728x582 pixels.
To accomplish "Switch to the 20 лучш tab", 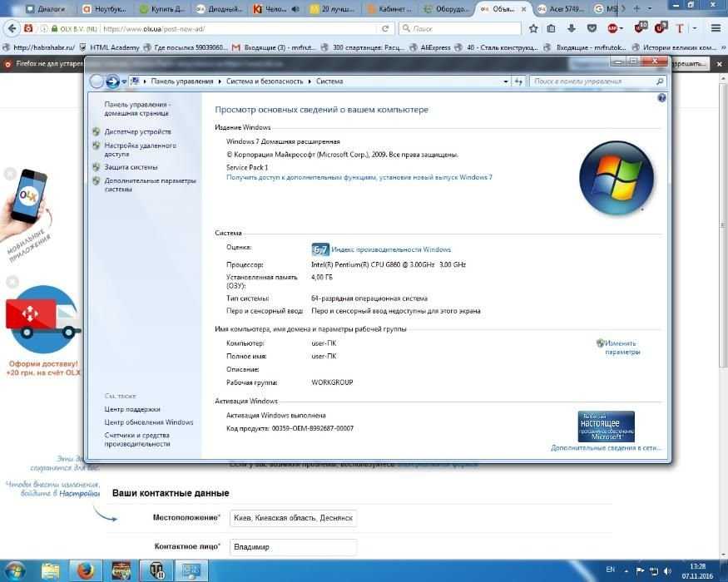I will pyautogui.click(x=334, y=9).
